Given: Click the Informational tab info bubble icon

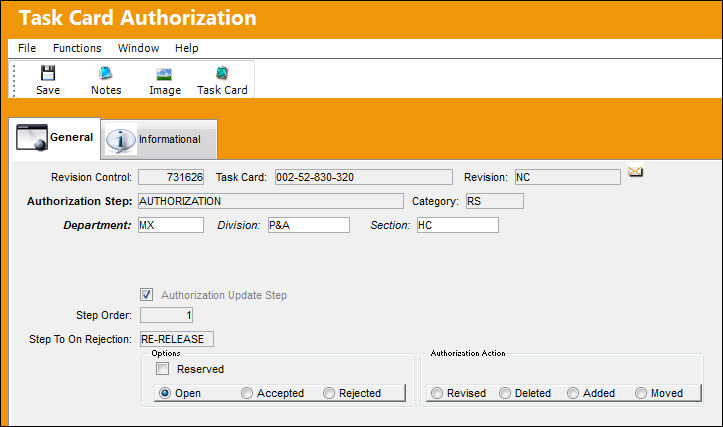Looking at the screenshot, I should click(x=121, y=140).
